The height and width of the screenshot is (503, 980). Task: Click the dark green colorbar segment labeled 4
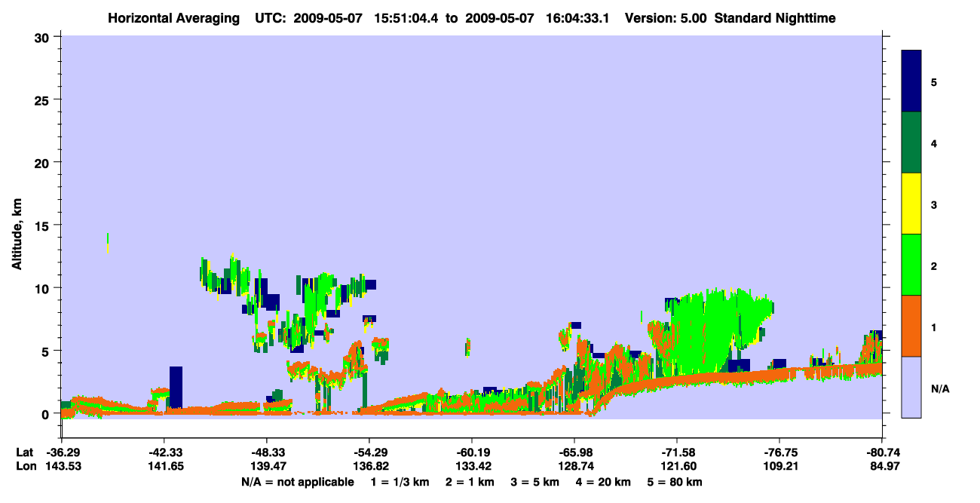coord(911,143)
